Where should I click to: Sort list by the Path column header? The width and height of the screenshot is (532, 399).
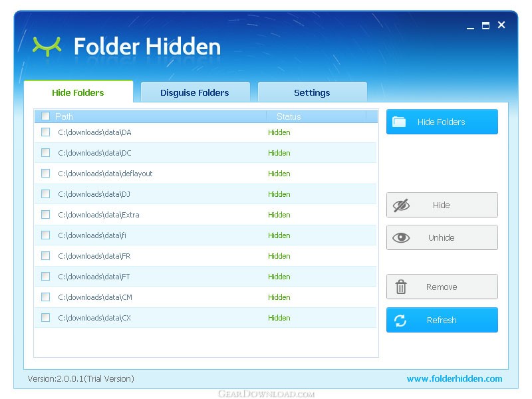click(x=64, y=116)
